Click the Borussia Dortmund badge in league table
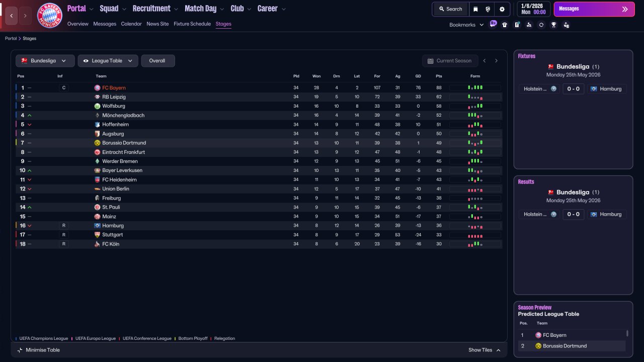The width and height of the screenshot is (644, 362). coord(97,143)
